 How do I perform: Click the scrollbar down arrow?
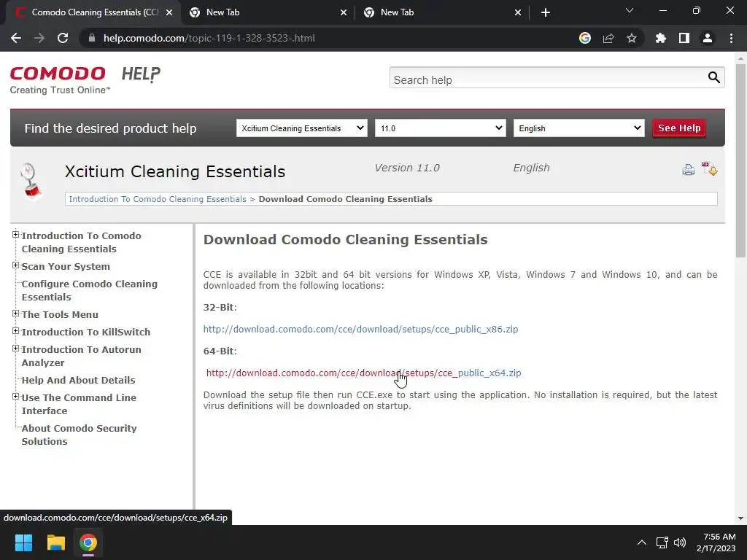coord(740,518)
